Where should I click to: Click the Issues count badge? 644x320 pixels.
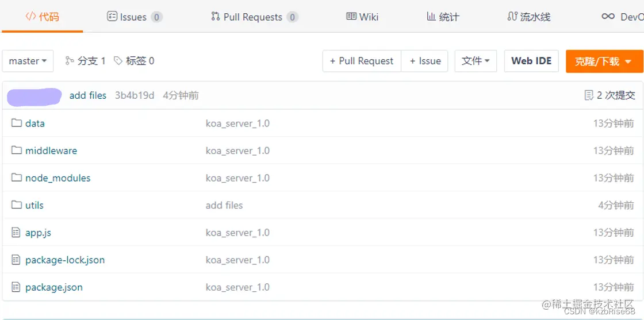(x=156, y=17)
